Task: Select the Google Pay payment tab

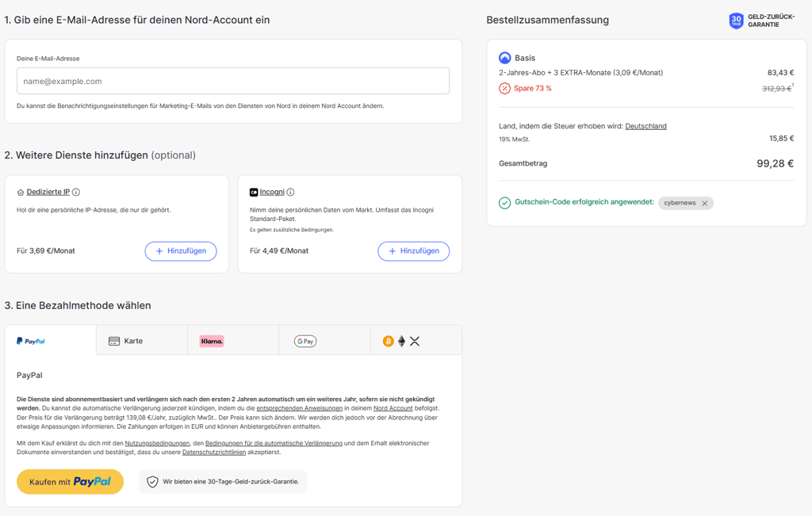Action: tap(324, 341)
